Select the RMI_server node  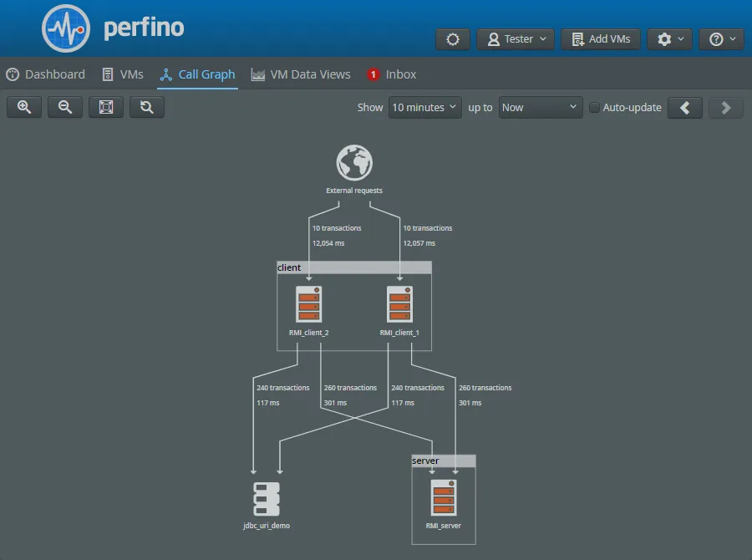[x=443, y=499]
